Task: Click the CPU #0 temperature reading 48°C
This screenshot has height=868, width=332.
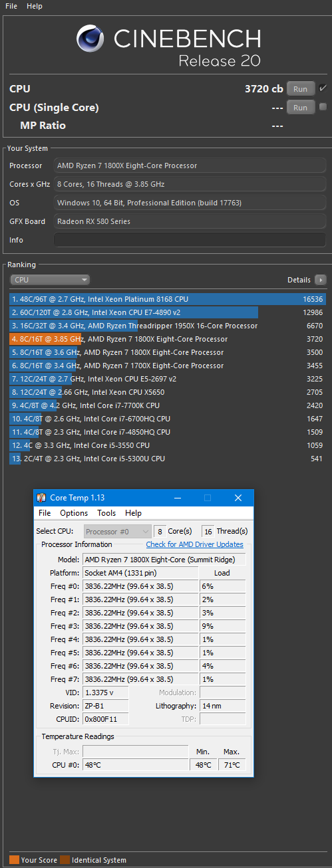Action: pos(135,765)
